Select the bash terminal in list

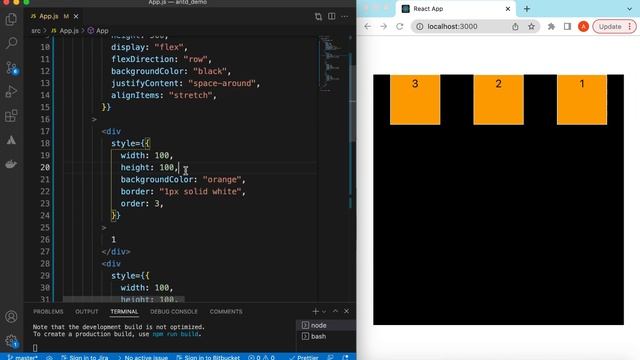pyautogui.click(x=325, y=336)
